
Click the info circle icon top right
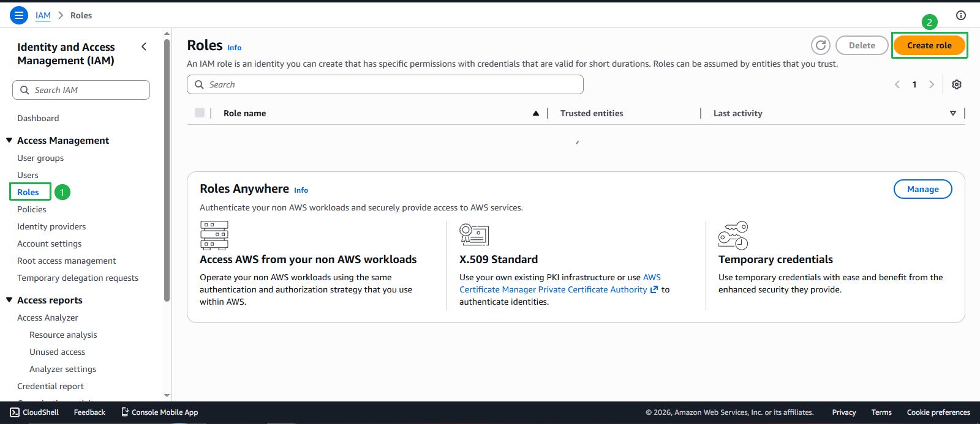tap(961, 15)
